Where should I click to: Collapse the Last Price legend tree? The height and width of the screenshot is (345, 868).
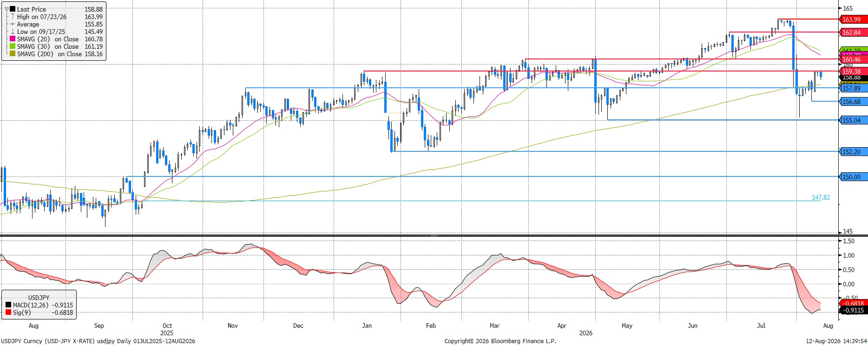tap(7, 9)
